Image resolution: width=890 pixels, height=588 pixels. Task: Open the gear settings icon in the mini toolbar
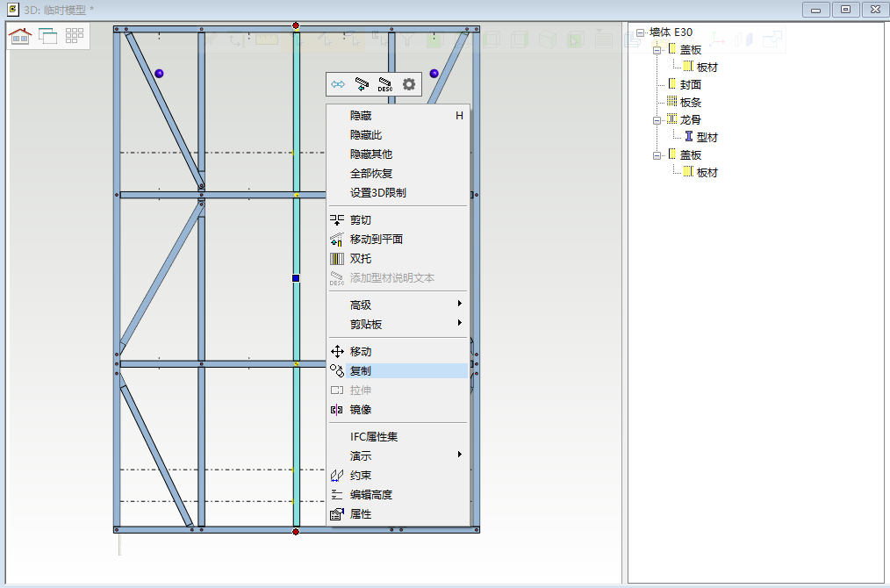point(409,84)
